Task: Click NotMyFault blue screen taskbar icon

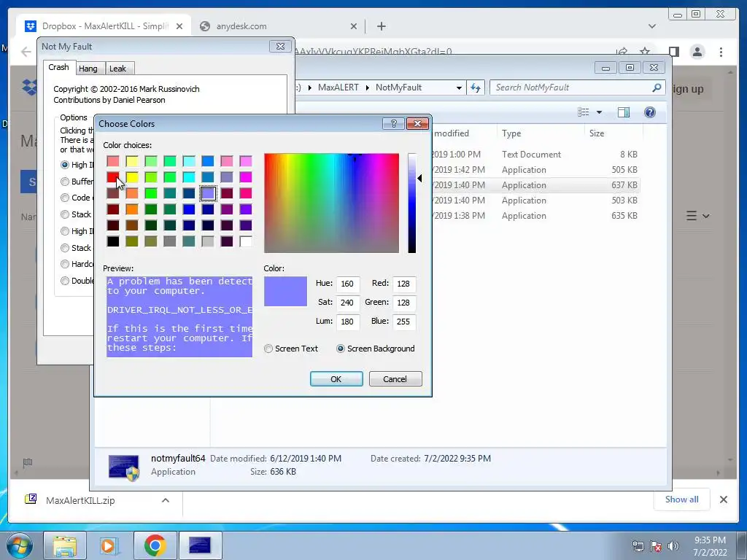Action: click(200, 545)
